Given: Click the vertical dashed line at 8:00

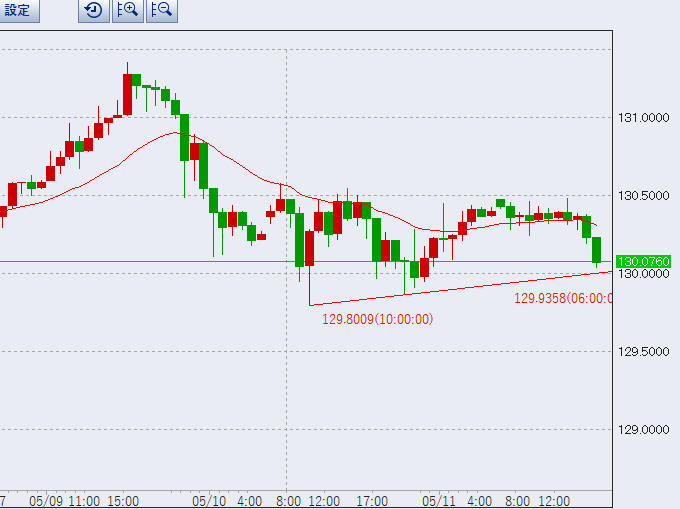Looking at the screenshot, I should [287, 400].
